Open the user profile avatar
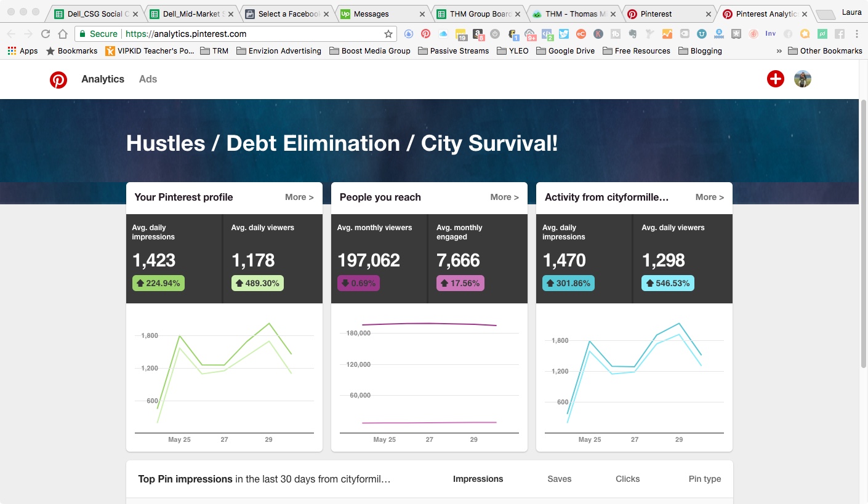This screenshot has width=868, height=504. [802, 79]
